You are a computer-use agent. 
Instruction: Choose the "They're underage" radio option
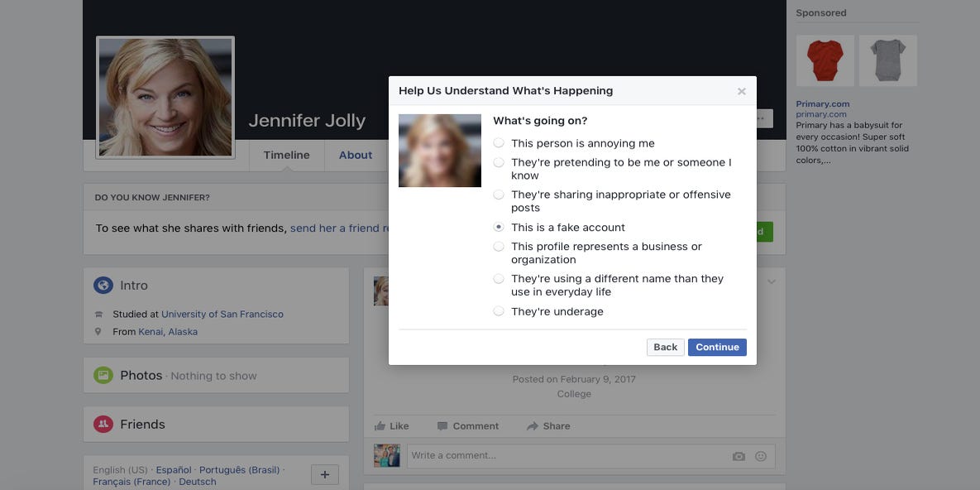499,311
